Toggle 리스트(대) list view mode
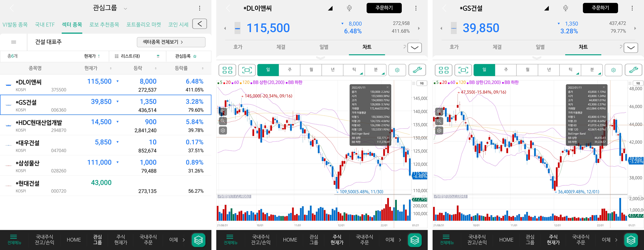644x250 pixels. pyautogui.click(x=137, y=56)
